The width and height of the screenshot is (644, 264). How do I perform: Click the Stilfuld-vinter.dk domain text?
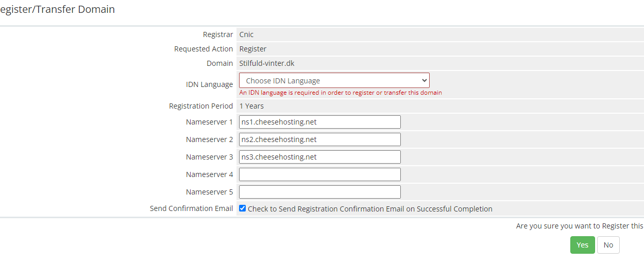pyautogui.click(x=267, y=63)
